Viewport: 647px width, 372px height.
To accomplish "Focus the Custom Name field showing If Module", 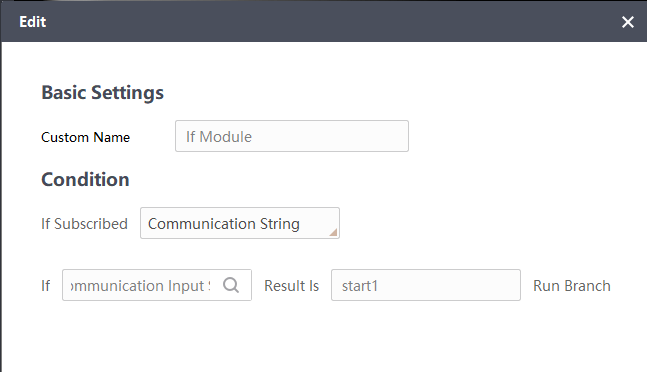I will [x=292, y=136].
